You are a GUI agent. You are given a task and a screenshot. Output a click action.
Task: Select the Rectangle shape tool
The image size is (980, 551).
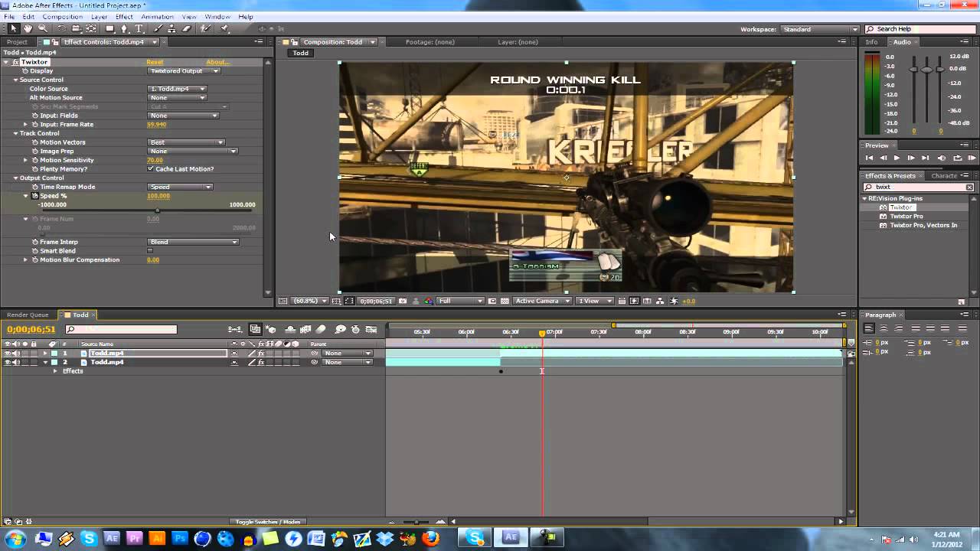click(x=109, y=29)
